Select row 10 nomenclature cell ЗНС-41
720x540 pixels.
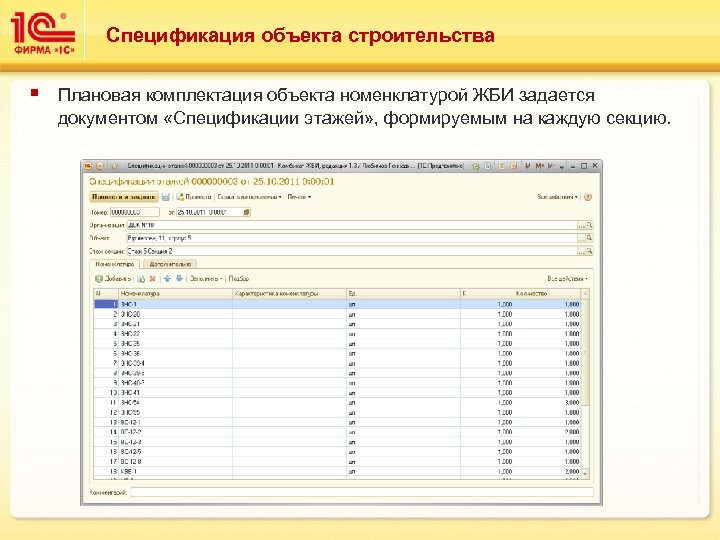pyautogui.click(x=175, y=393)
